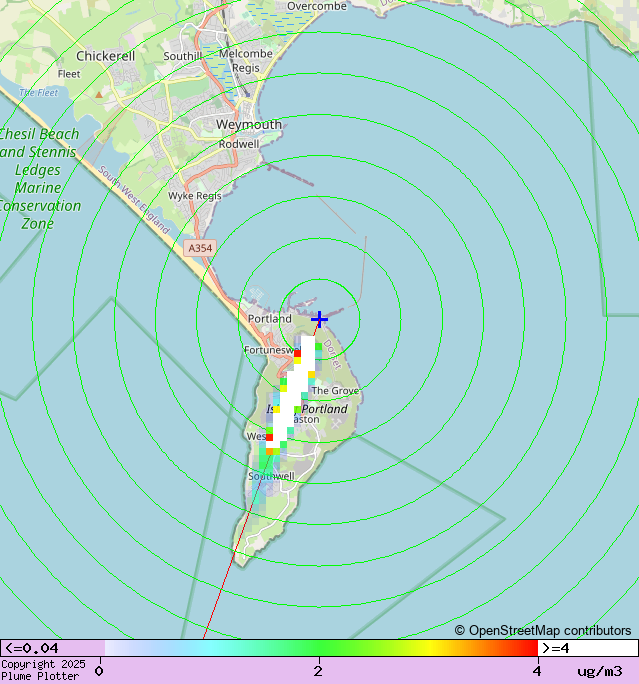
Task: Click the Isle of Portland label
Action: 307,409
